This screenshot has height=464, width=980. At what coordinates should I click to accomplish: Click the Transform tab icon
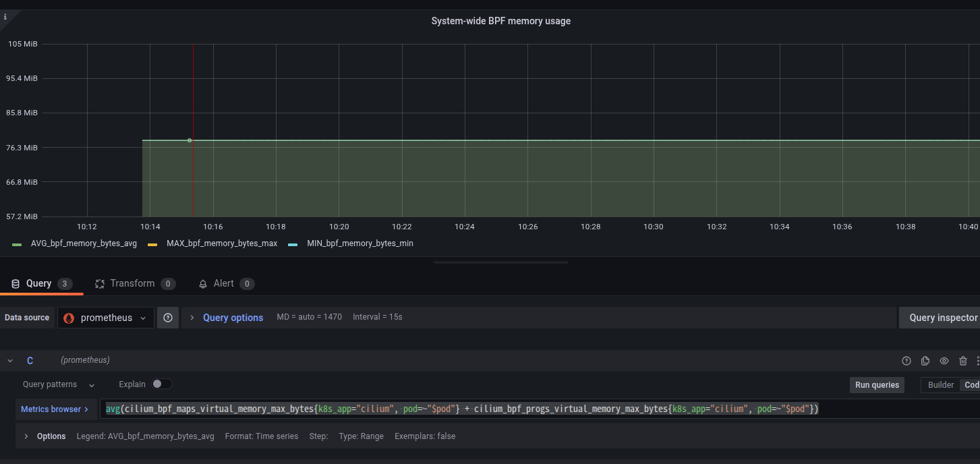coord(100,284)
